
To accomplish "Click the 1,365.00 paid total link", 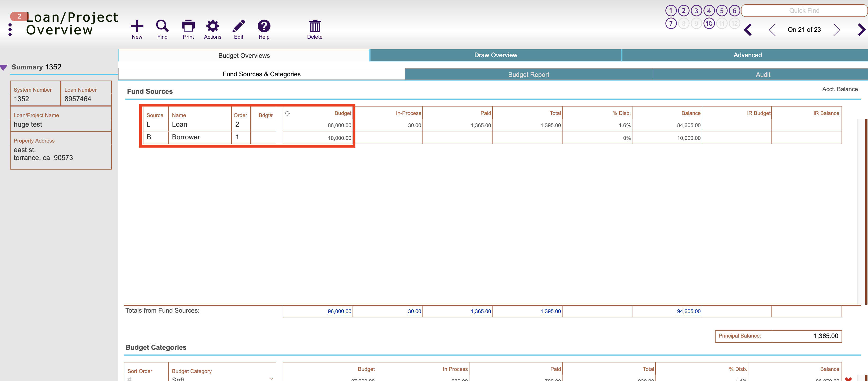I will (x=481, y=311).
